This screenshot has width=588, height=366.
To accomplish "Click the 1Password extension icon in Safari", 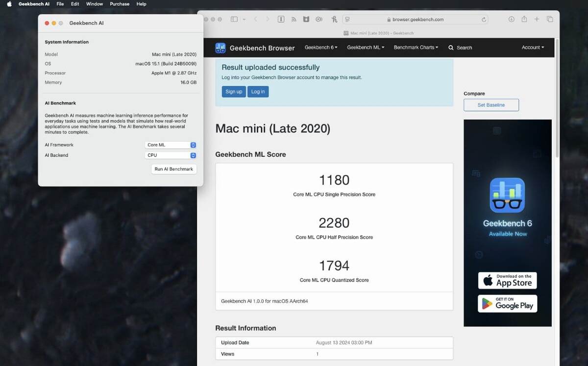I will 281,19.
